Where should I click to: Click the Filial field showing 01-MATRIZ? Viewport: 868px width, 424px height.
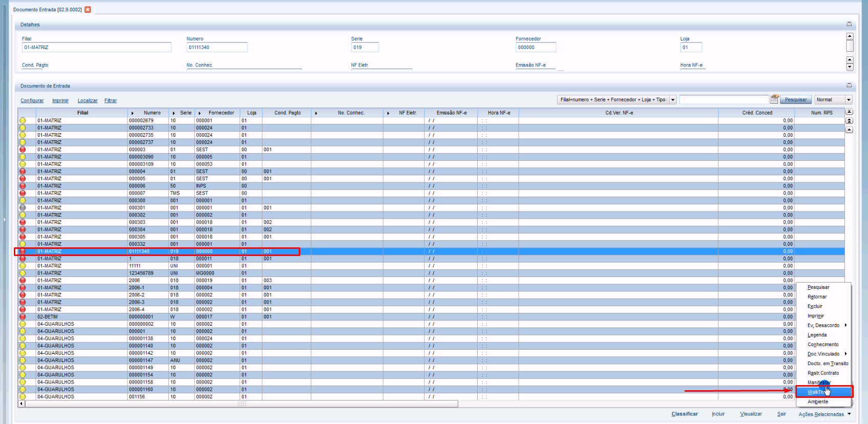[x=97, y=47]
